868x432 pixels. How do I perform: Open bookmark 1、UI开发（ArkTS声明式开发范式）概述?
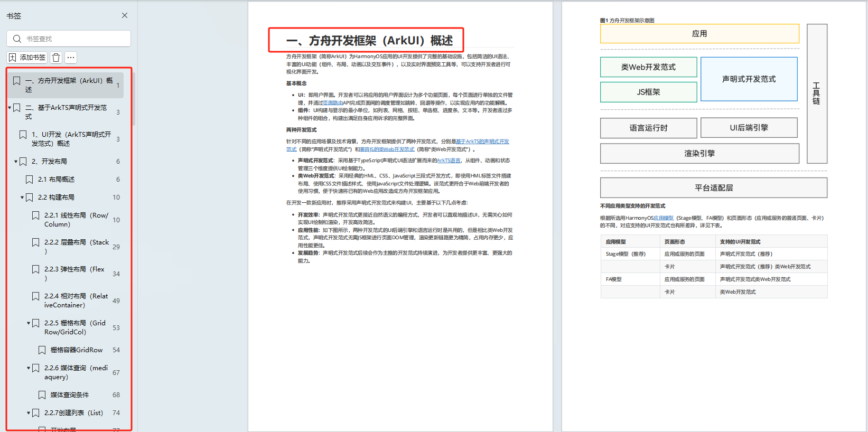[71, 139]
